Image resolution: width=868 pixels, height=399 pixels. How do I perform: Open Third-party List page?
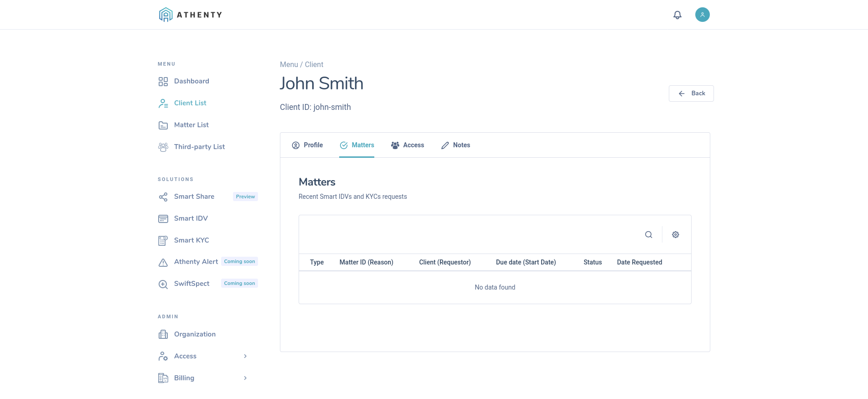tap(199, 147)
